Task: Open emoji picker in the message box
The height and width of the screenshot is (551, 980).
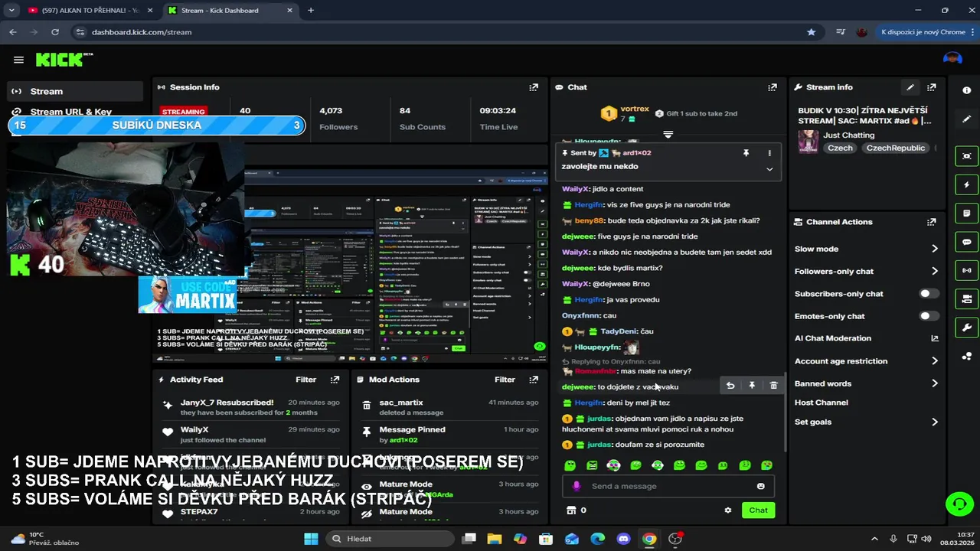Action: [x=760, y=486]
